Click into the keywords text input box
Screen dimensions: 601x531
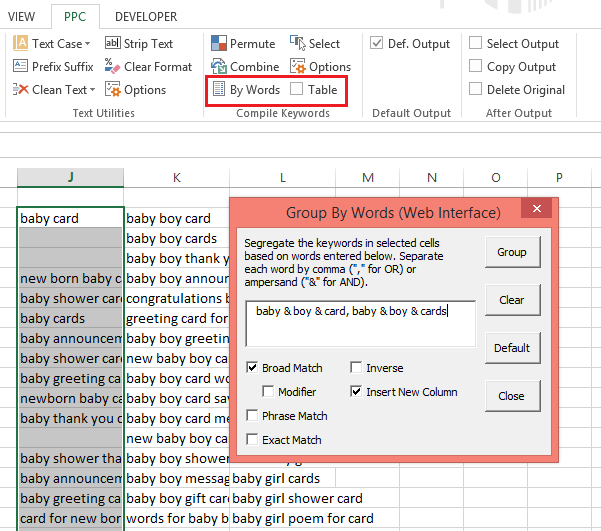[x=361, y=324]
